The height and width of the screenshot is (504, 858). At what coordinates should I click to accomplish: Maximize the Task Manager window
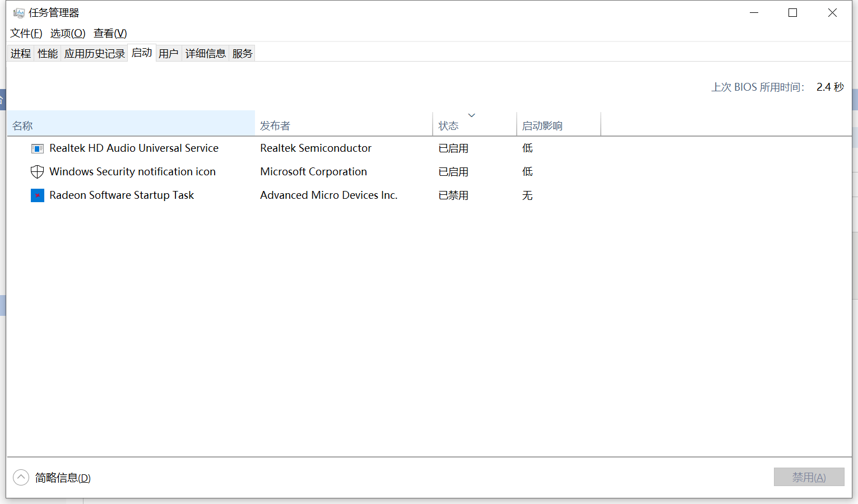tap(792, 13)
